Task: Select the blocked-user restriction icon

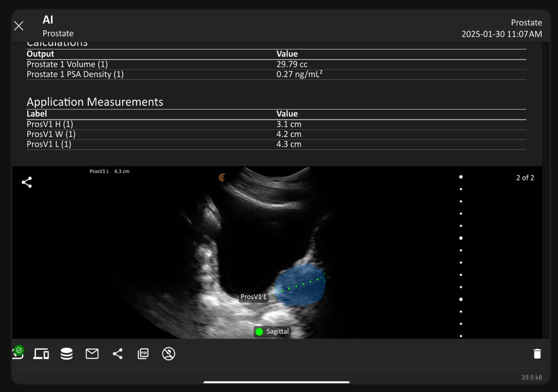Action: coord(168,354)
